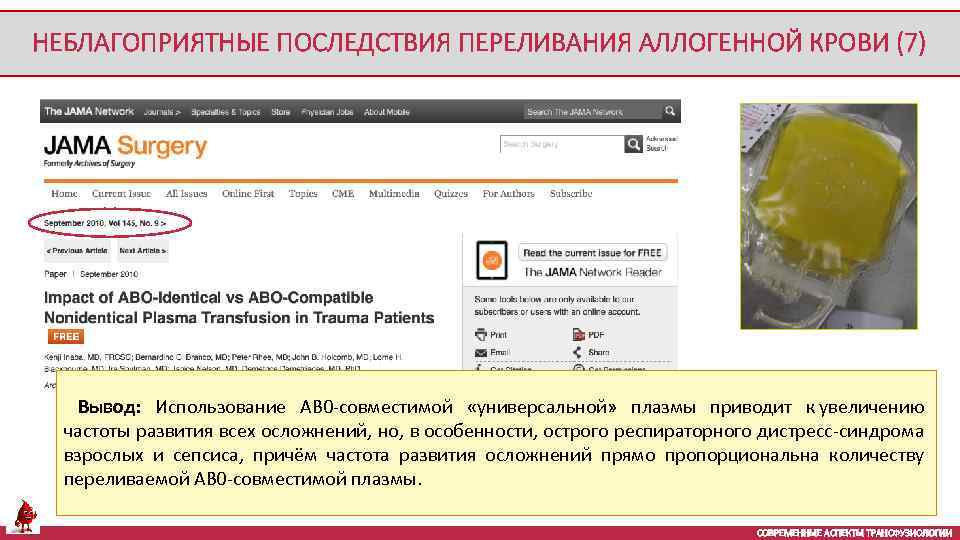Click the Read the current issue for FREE button
This screenshot has height=540, width=960.
[x=592, y=252]
